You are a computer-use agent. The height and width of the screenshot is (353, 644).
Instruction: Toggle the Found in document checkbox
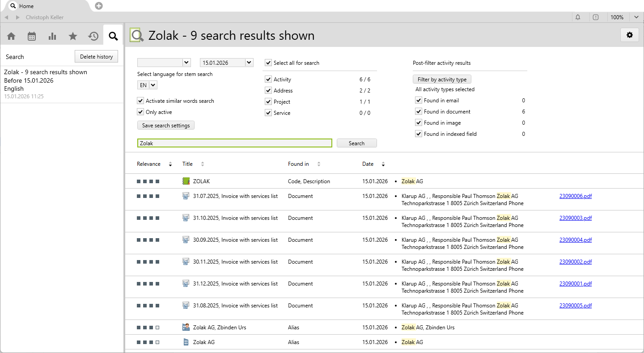(x=419, y=112)
